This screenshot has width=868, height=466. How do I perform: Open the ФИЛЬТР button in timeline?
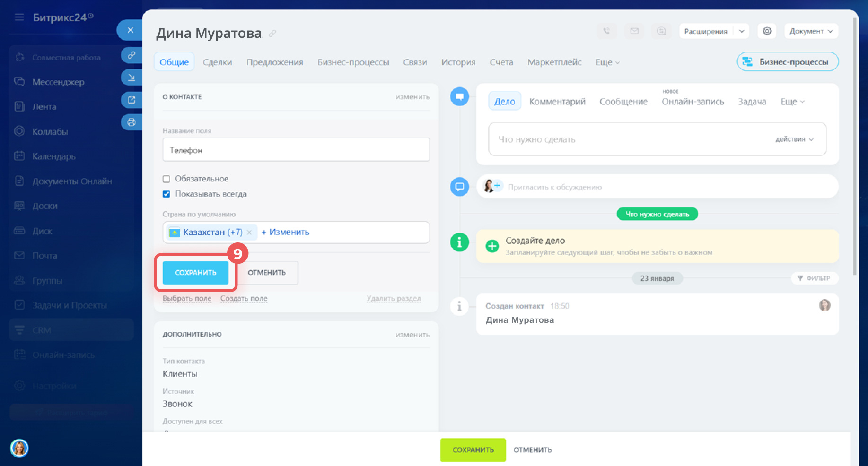tap(814, 278)
